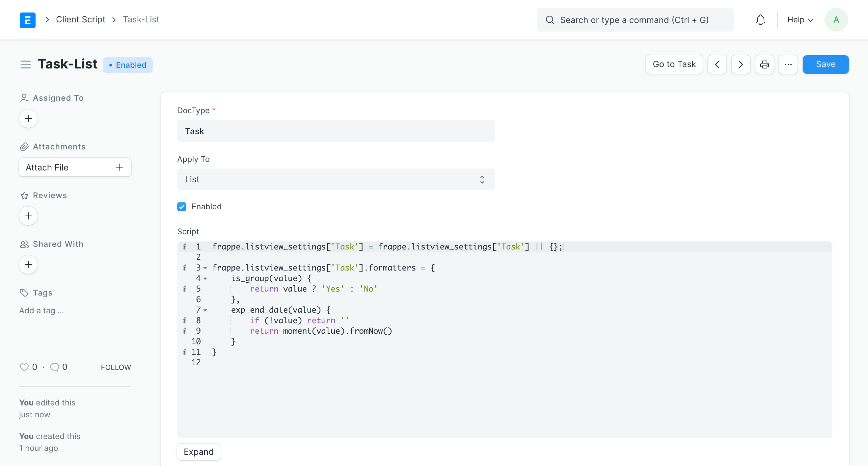Screen dimensions: 868x466
Task: Click the Client Script breadcrumb
Action: [x=81, y=19]
